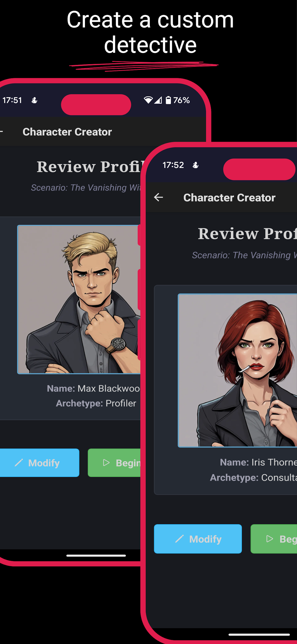Viewport: 297px width, 644px height.
Task: Click the front phone's Character Creator title
Action: [x=229, y=198]
